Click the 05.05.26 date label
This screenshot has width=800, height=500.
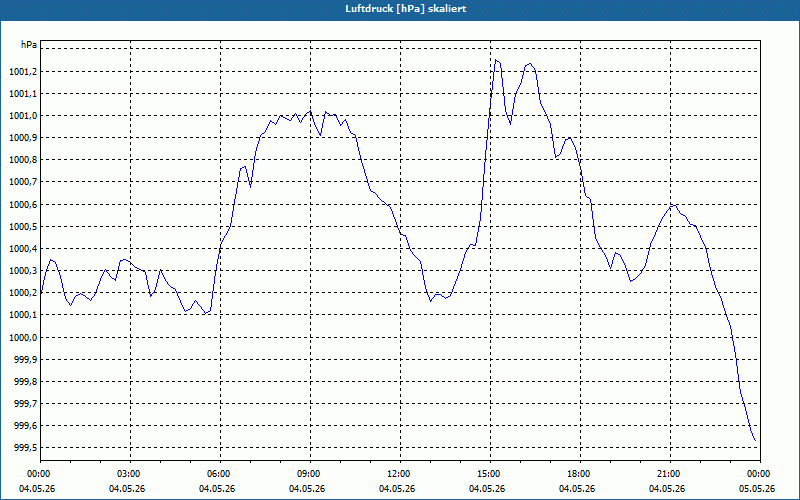(x=757, y=489)
